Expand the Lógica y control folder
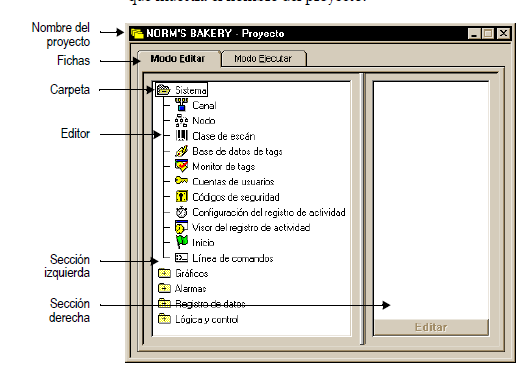The height and width of the screenshot is (376, 532). click(164, 319)
